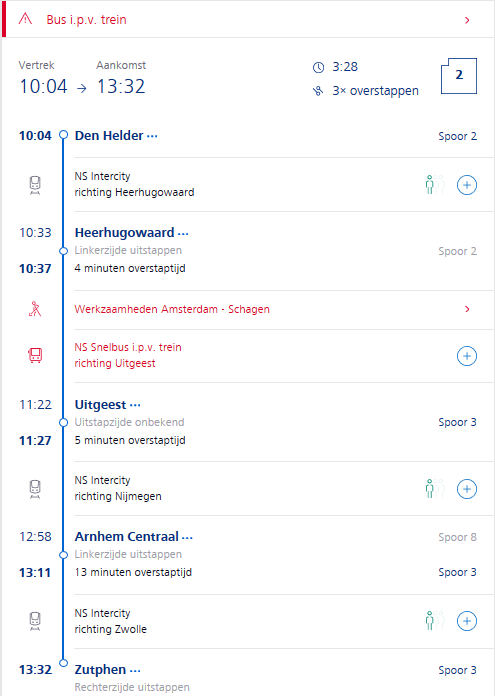
Task: Expand Intercity richting Heerhugowaard stops with plus
Action: click(467, 185)
